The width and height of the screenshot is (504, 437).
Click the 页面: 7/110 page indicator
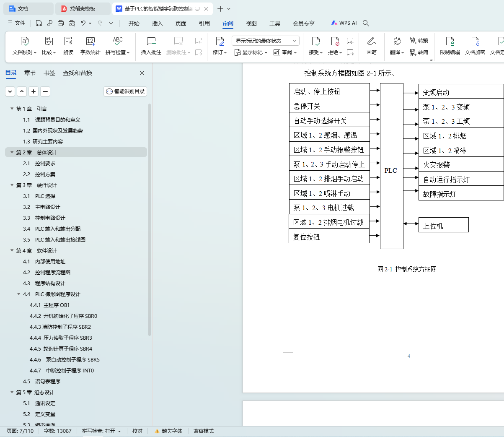point(20,431)
